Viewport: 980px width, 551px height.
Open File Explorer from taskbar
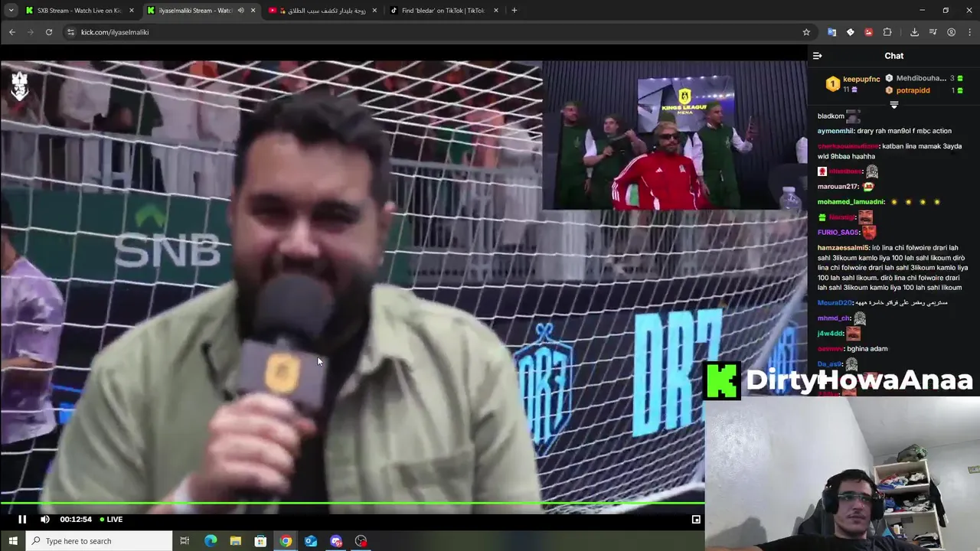tap(235, 541)
